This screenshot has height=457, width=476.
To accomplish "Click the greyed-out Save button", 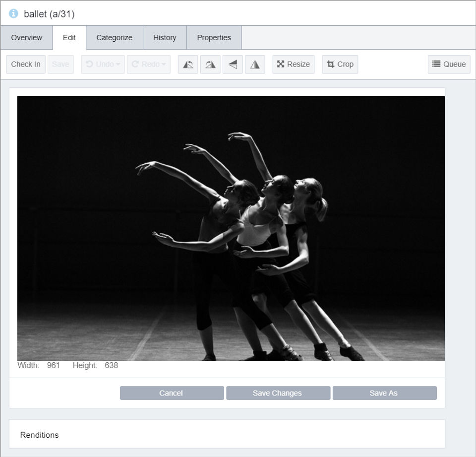I will click(60, 65).
